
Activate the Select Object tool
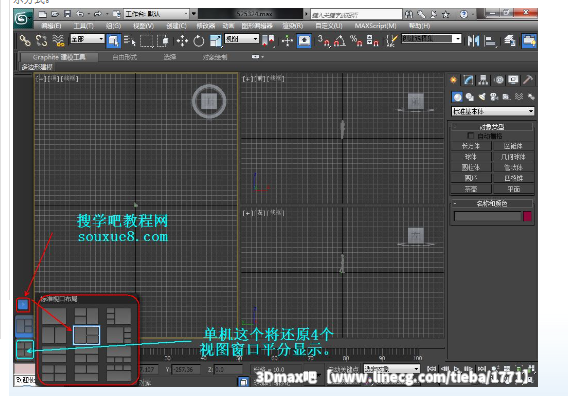pos(114,41)
